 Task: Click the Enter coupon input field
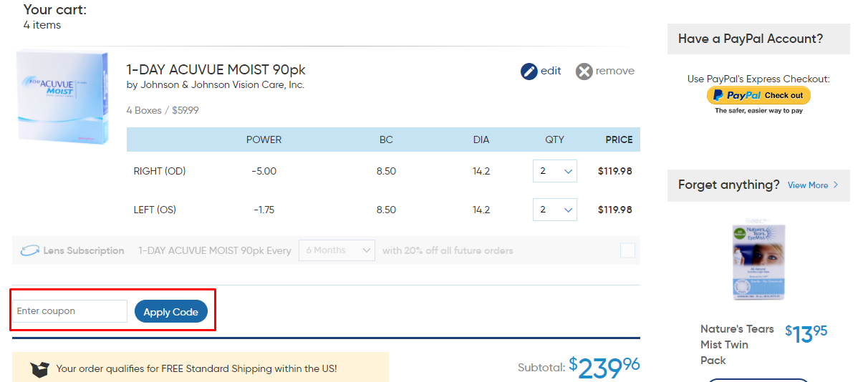[x=70, y=311]
